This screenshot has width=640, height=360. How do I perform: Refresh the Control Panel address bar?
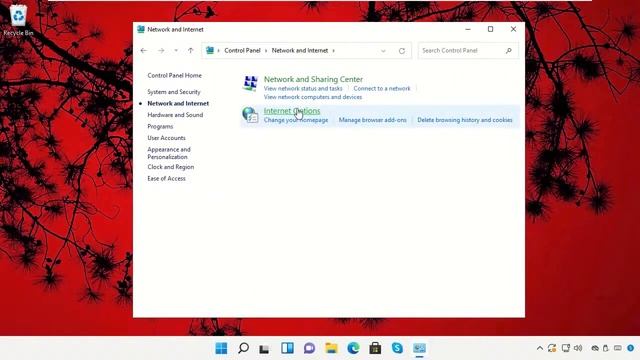coord(402,51)
